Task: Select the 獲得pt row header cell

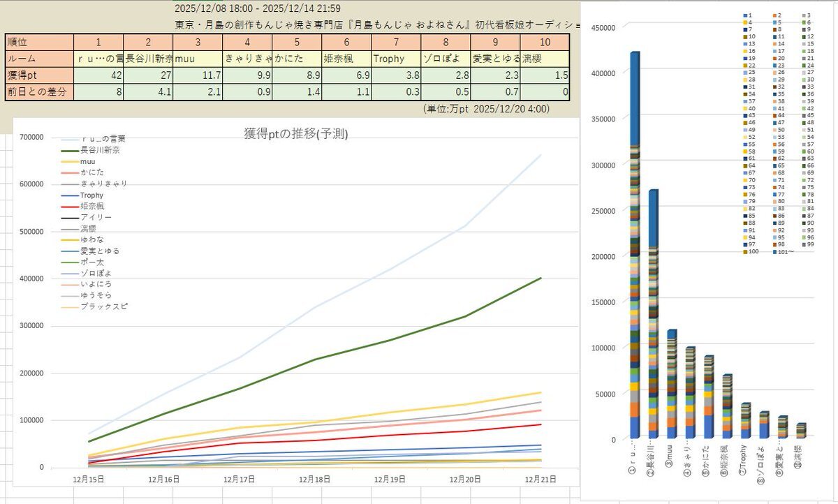Action: point(38,75)
